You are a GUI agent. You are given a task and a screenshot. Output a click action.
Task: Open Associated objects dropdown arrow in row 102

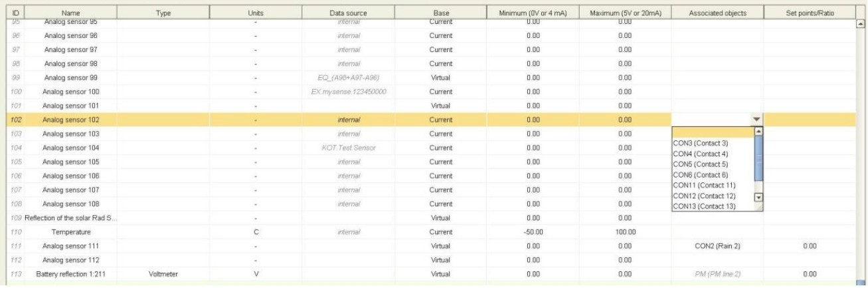(x=756, y=120)
